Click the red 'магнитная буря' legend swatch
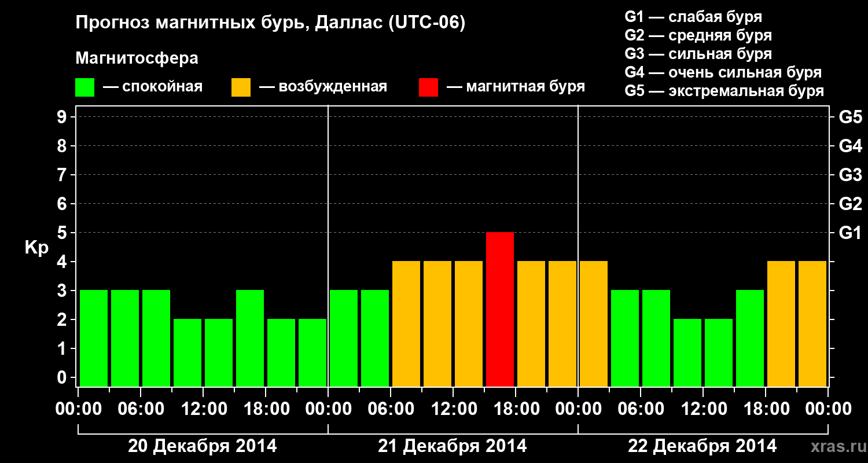The height and width of the screenshot is (463, 868). click(x=428, y=87)
